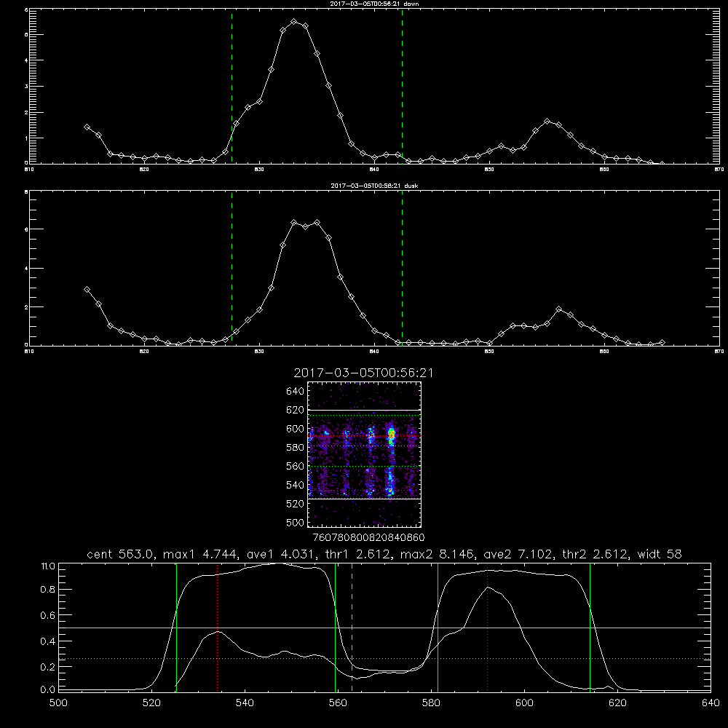Click the dusk plot x-axis label '840'
The height and width of the screenshot is (728, 728).
point(374,352)
